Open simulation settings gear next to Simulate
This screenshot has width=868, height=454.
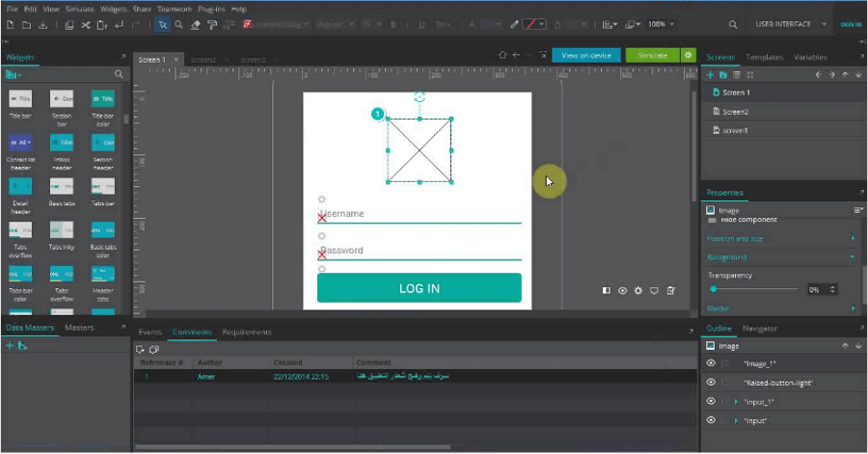(688, 56)
